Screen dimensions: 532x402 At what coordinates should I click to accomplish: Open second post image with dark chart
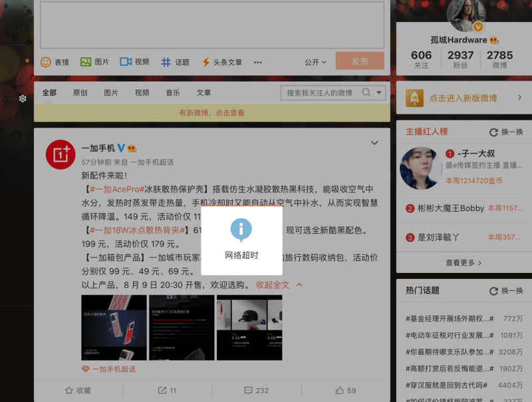pyautogui.click(x=182, y=327)
